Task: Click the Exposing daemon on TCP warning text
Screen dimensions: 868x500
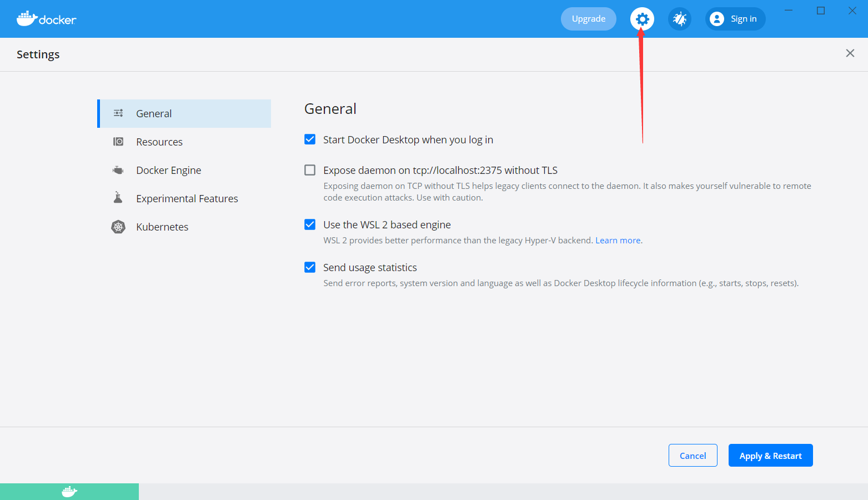Action: [x=567, y=192]
